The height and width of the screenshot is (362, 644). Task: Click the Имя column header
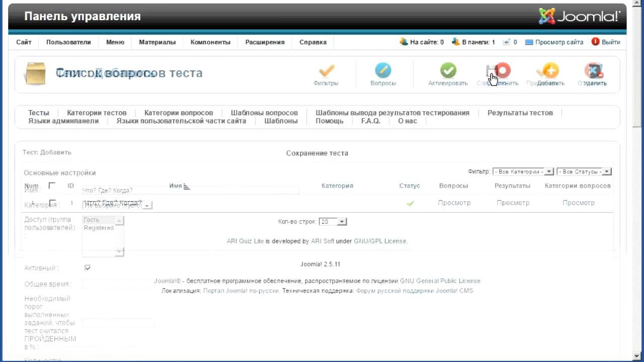(x=176, y=186)
